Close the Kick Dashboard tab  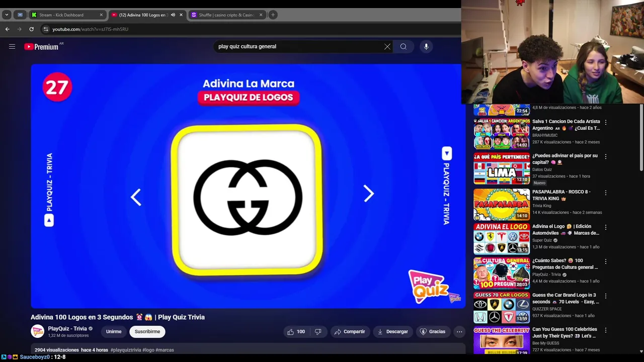[101, 15]
